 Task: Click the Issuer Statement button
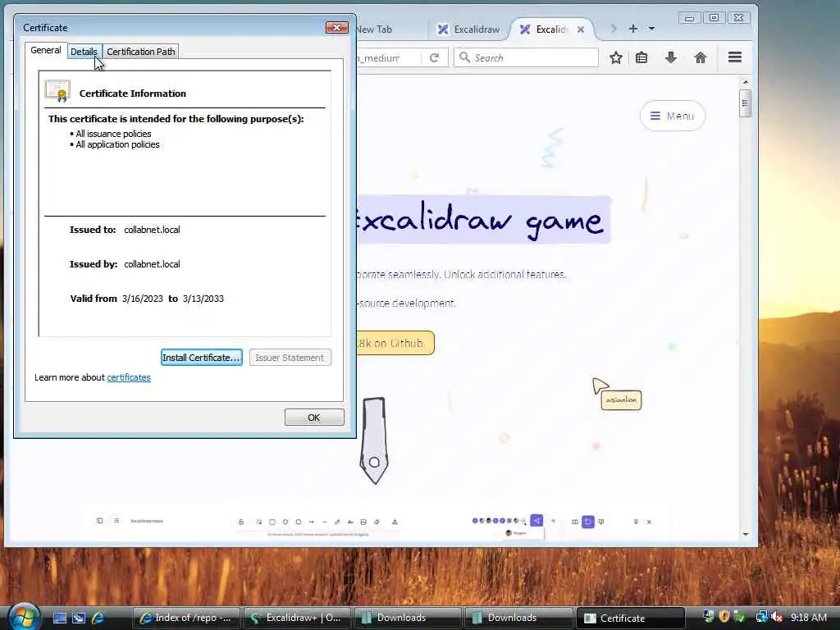click(290, 358)
